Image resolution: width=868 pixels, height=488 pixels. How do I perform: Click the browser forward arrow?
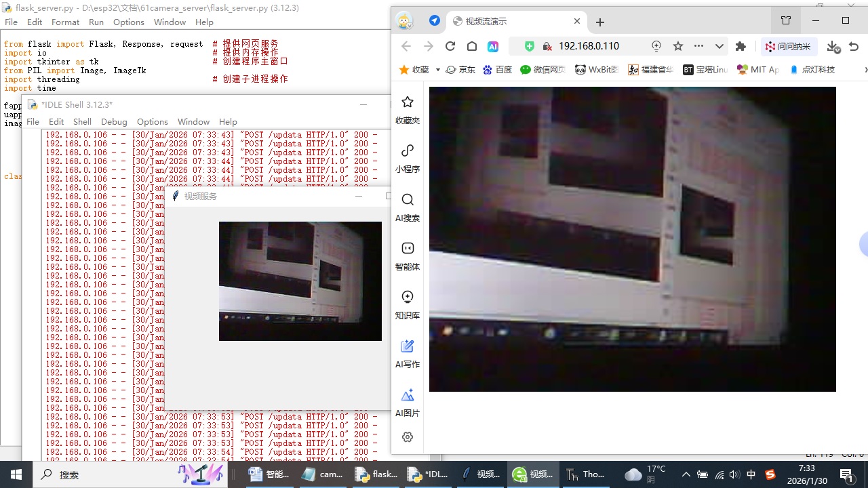click(428, 46)
